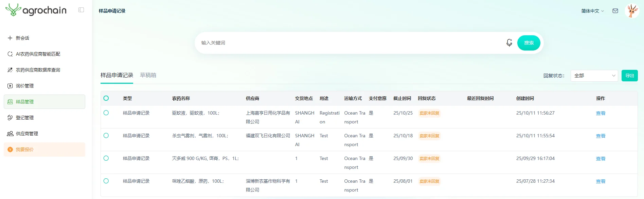Select the 杀虫气雾剂 row radio button
The width and height of the screenshot is (644, 199).
pyautogui.click(x=106, y=136)
